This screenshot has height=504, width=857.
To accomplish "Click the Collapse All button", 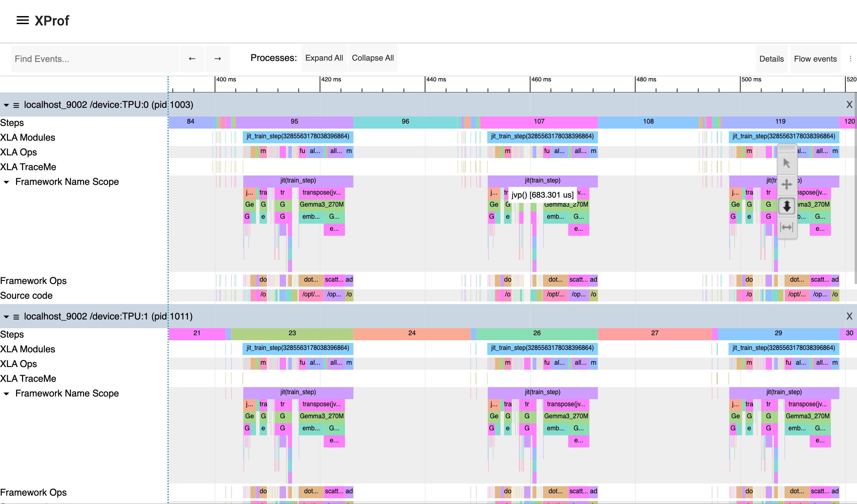I will (x=373, y=58).
